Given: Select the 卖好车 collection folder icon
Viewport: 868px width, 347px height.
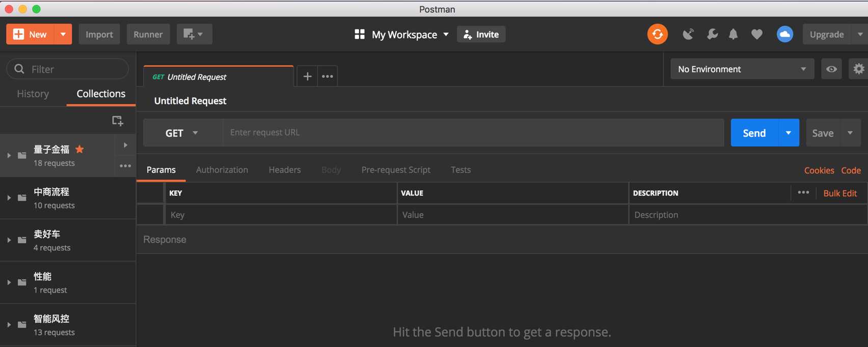Looking at the screenshot, I should (x=22, y=240).
